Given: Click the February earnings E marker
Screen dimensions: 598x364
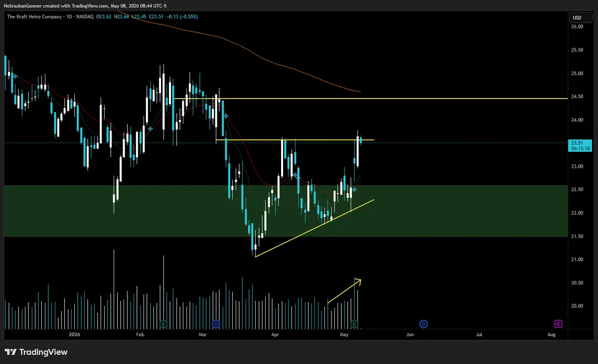Looking at the screenshot, I should [163, 324].
